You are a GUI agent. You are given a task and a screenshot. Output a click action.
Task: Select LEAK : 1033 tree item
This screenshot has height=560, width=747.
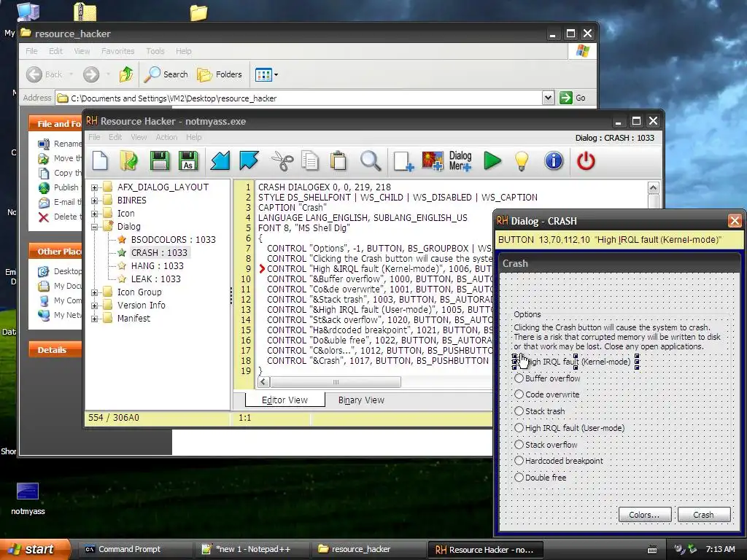tap(156, 279)
